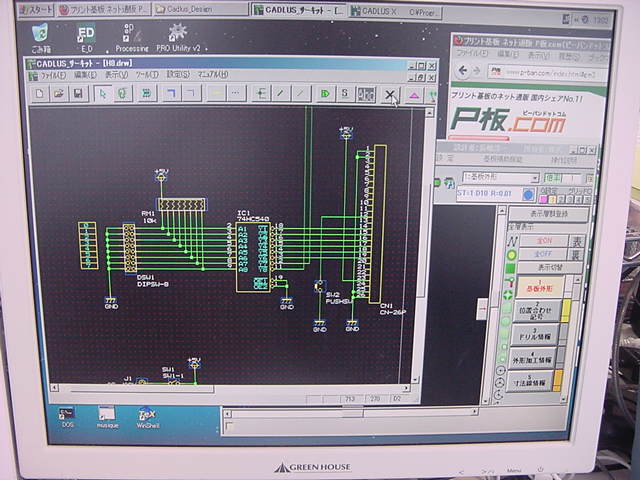Switch to CADLUS X taskbar item
The width and height of the screenshot is (640, 480).
point(396,12)
